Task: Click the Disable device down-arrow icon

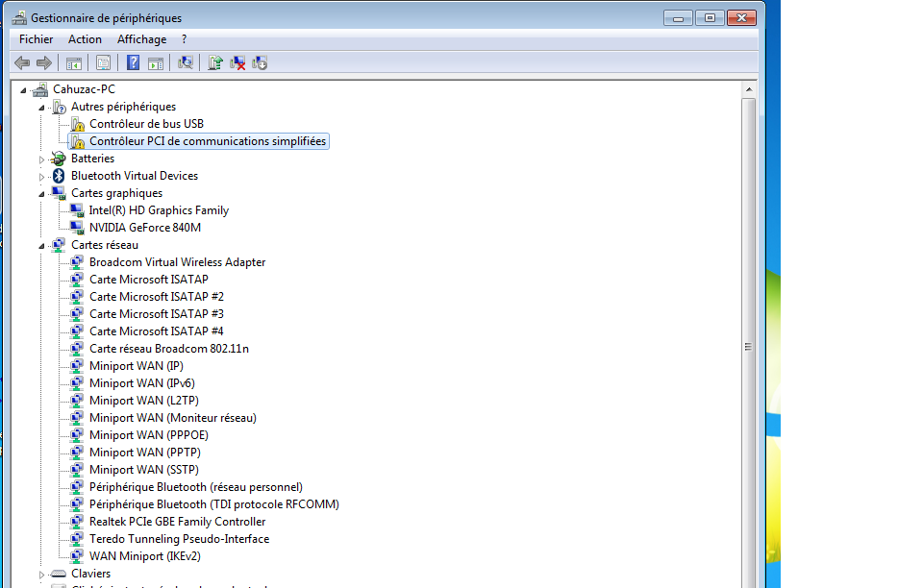Action: pos(260,63)
